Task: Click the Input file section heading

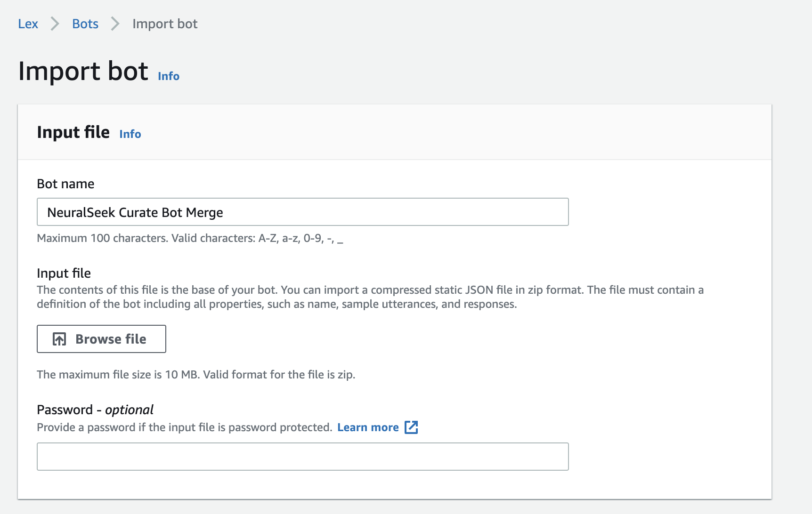Action: click(73, 132)
